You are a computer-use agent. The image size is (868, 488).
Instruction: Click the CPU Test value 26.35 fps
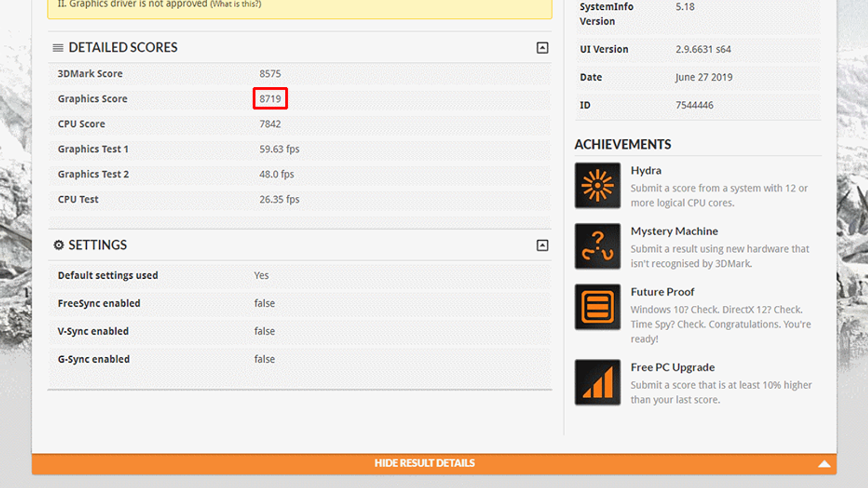tap(279, 200)
